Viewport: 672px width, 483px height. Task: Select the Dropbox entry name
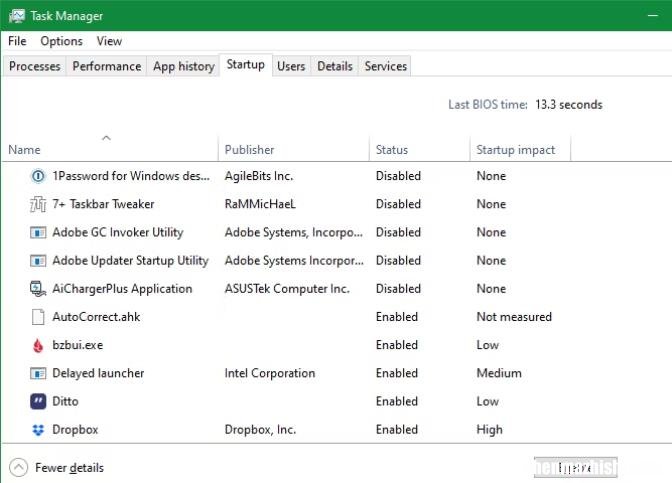(x=75, y=429)
